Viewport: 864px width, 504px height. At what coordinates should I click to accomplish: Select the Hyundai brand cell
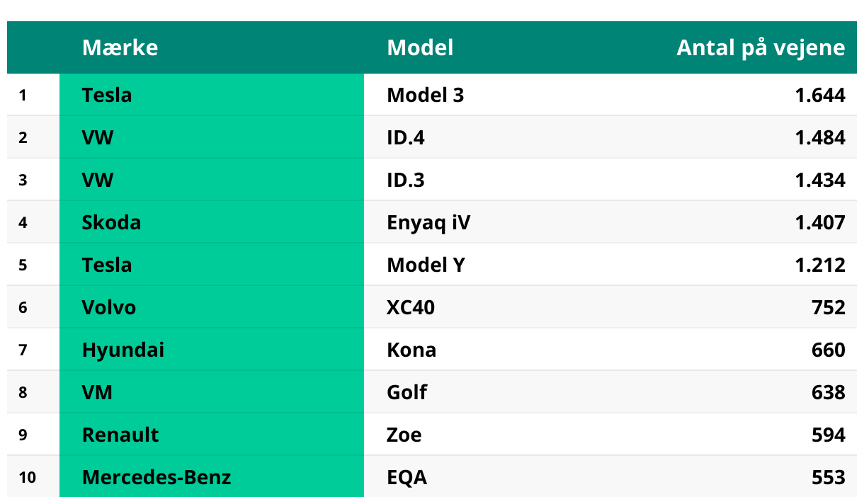(123, 350)
